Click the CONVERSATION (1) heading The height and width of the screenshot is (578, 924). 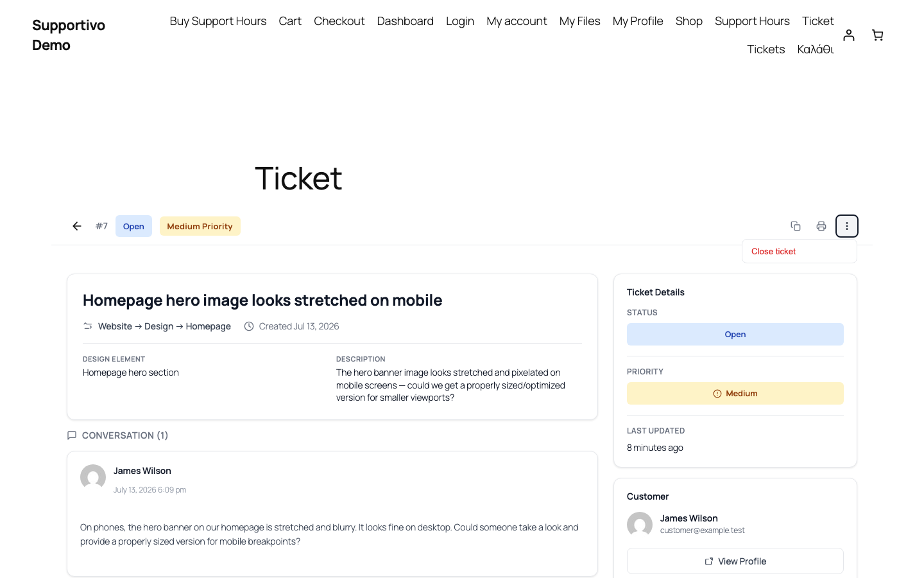coord(125,435)
